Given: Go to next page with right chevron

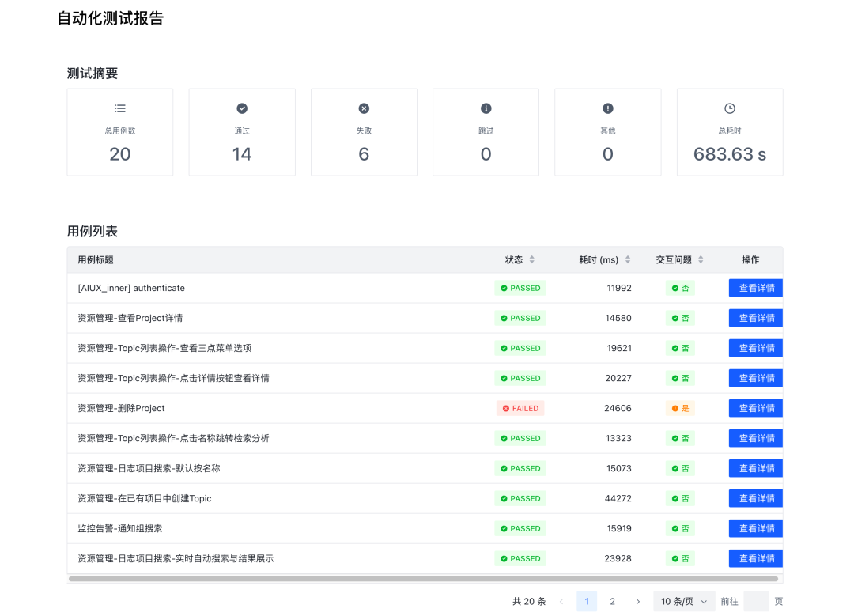Looking at the screenshot, I should [x=638, y=601].
